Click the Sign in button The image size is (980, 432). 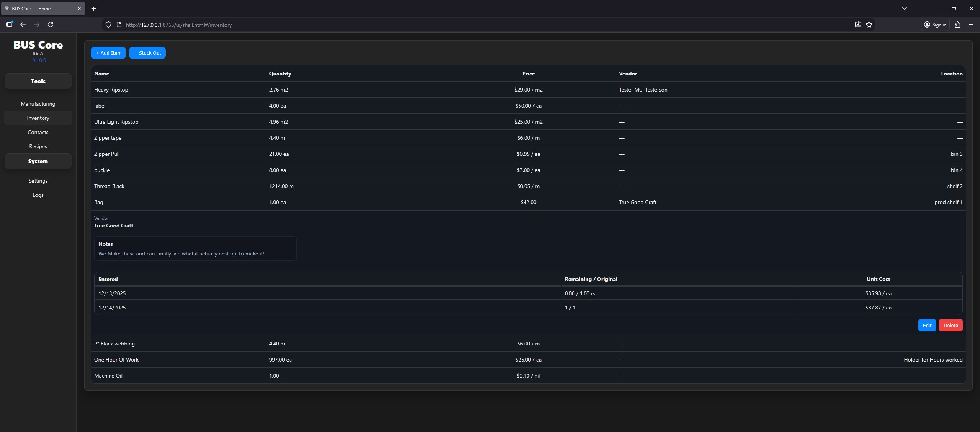pos(934,25)
